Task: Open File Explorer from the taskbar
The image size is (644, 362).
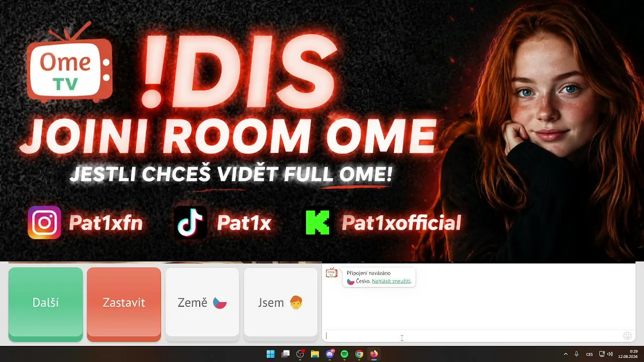Action: click(315, 354)
